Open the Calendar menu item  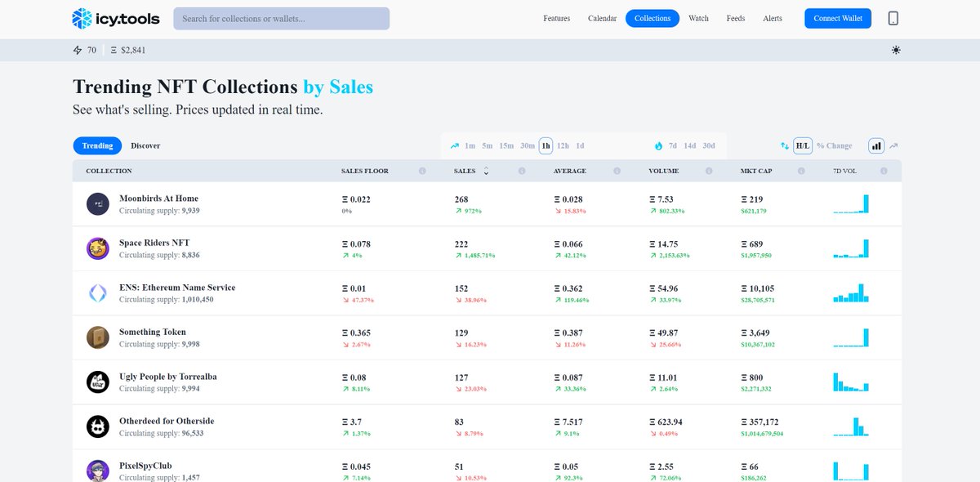click(x=602, y=17)
